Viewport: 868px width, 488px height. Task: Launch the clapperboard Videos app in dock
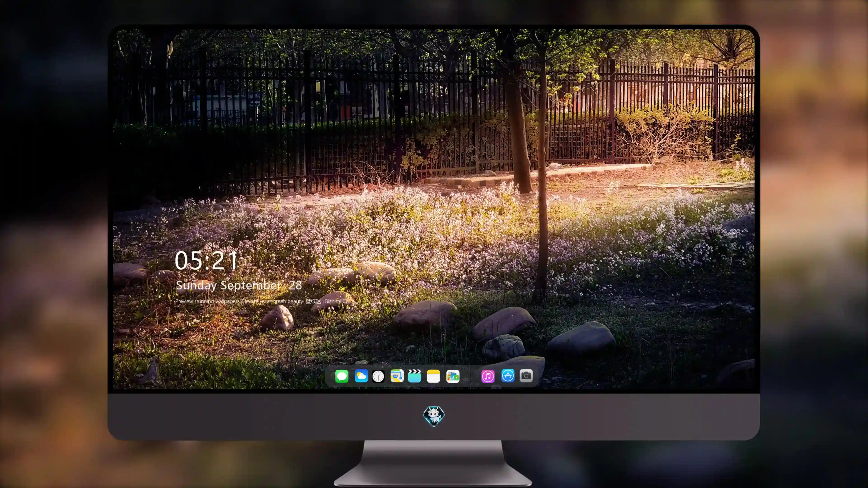[415, 376]
